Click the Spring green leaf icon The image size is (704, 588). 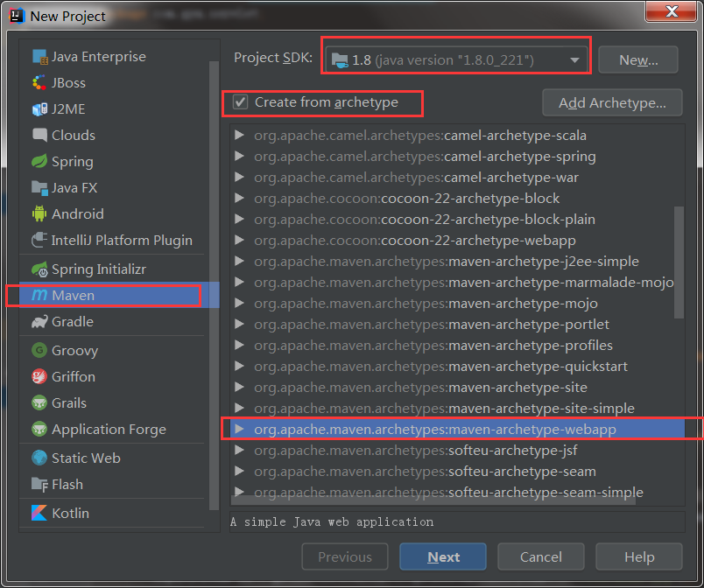pyautogui.click(x=39, y=162)
